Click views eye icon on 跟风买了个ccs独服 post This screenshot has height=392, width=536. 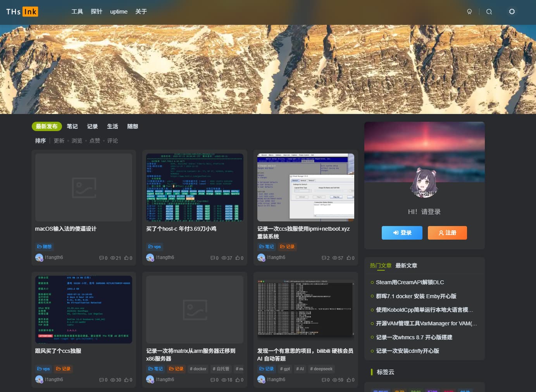113,380
